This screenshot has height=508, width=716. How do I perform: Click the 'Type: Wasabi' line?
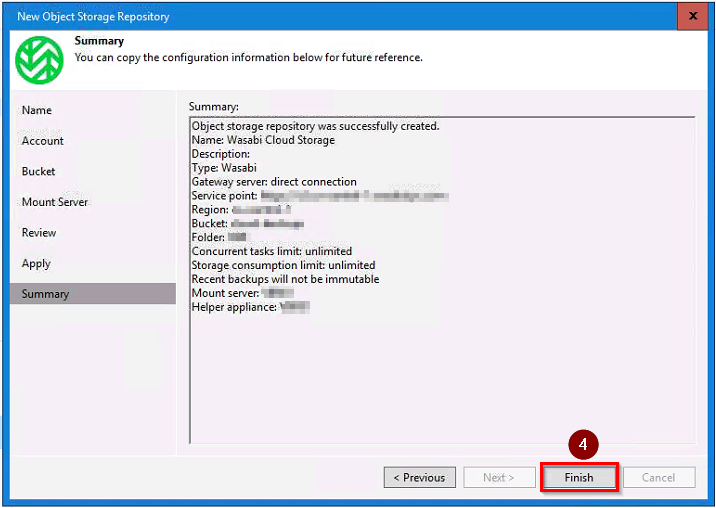pyautogui.click(x=224, y=168)
